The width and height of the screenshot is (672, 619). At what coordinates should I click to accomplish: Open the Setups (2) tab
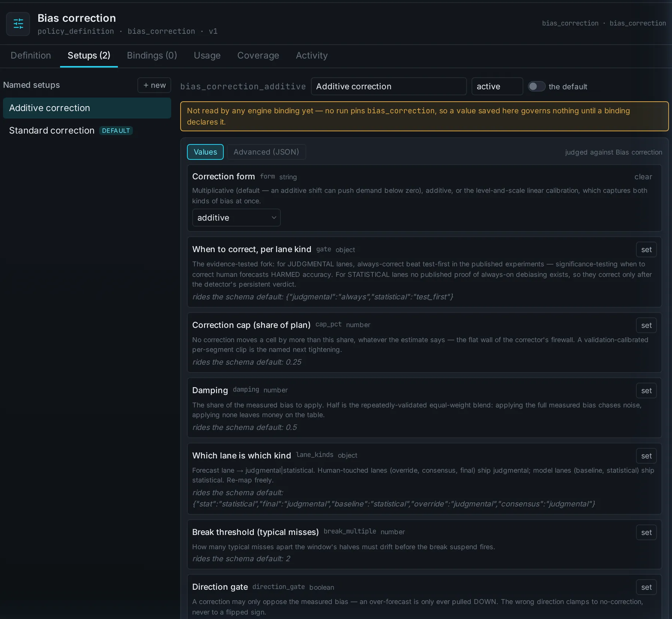(x=89, y=56)
